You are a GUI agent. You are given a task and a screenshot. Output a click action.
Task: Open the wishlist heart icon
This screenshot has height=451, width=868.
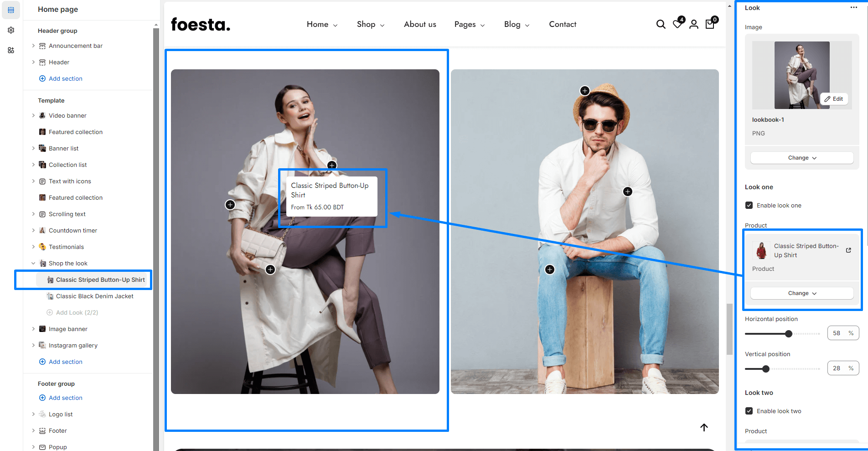click(x=677, y=24)
